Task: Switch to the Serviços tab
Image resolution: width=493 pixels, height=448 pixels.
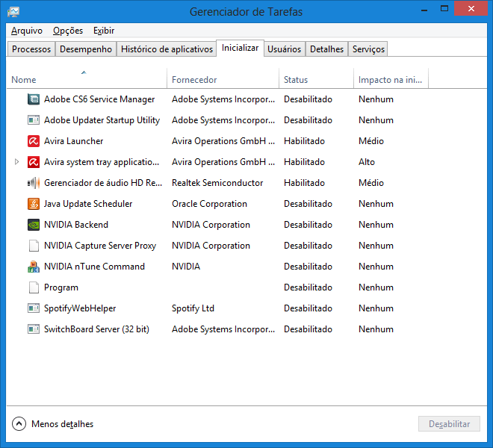Action: click(368, 49)
